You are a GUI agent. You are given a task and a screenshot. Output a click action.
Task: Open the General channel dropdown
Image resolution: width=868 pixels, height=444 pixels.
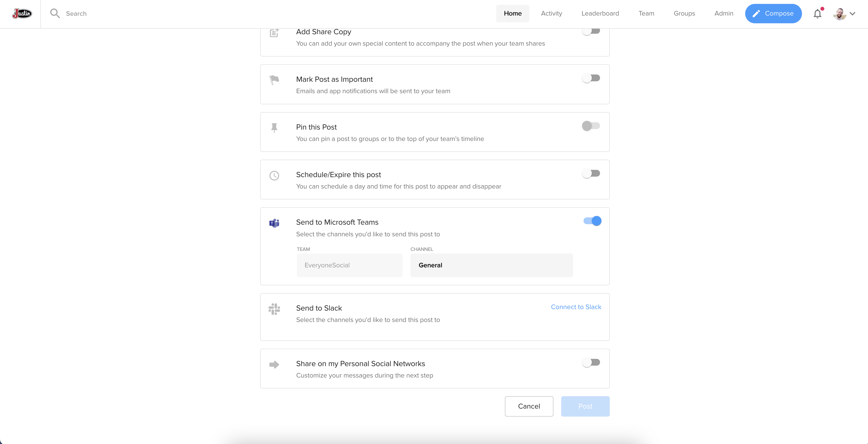pos(491,265)
